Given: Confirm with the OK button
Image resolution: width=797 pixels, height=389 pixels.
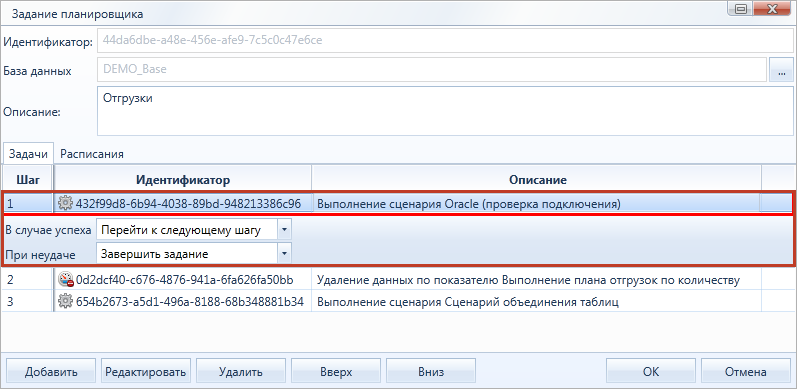Looking at the screenshot, I should (x=651, y=372).
